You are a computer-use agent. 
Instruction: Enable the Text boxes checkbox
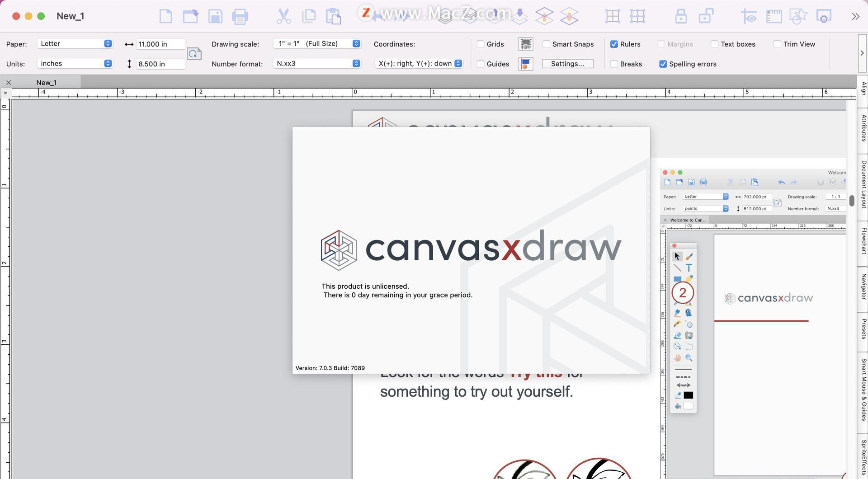(714, 44)
